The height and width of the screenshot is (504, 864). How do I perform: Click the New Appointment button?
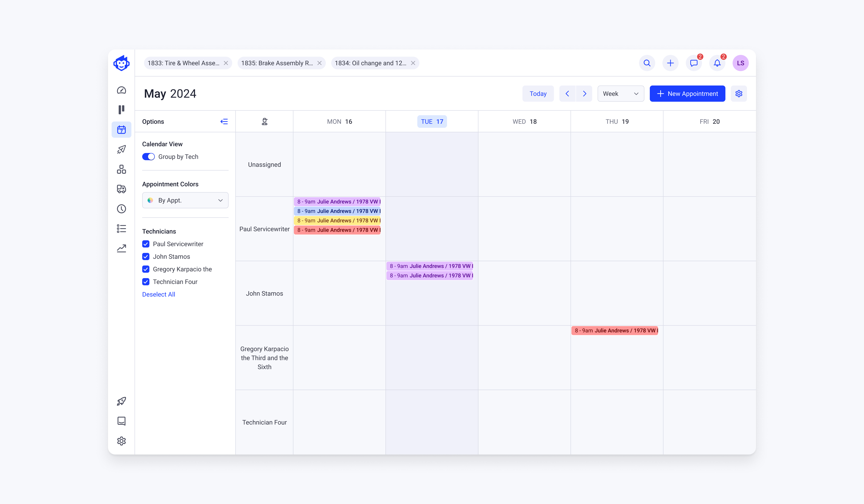(x=687, y=94)
